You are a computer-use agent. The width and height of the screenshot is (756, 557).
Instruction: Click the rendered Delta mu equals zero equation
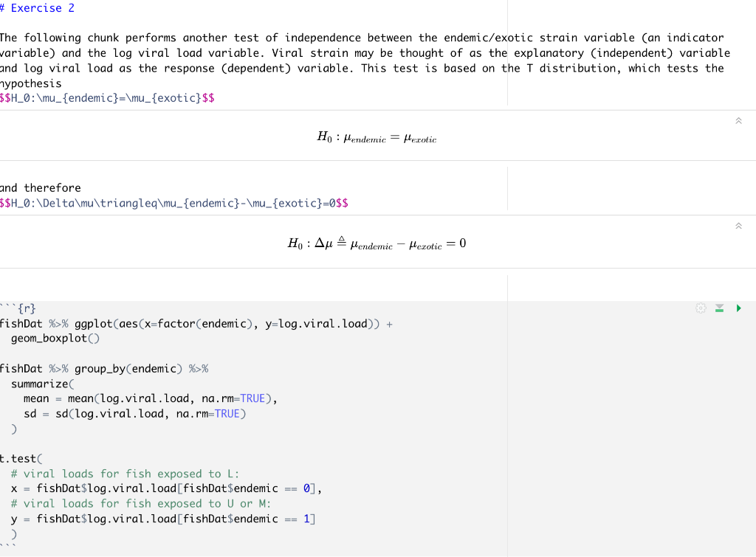[x=377, y=243]
